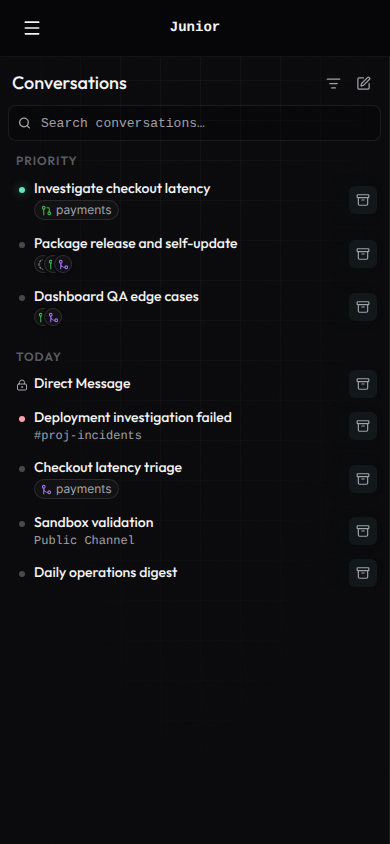Image resolution: width=390 pixels, height=844 pixels.
Task: Focus the Search conversations field
Action: 194,123
